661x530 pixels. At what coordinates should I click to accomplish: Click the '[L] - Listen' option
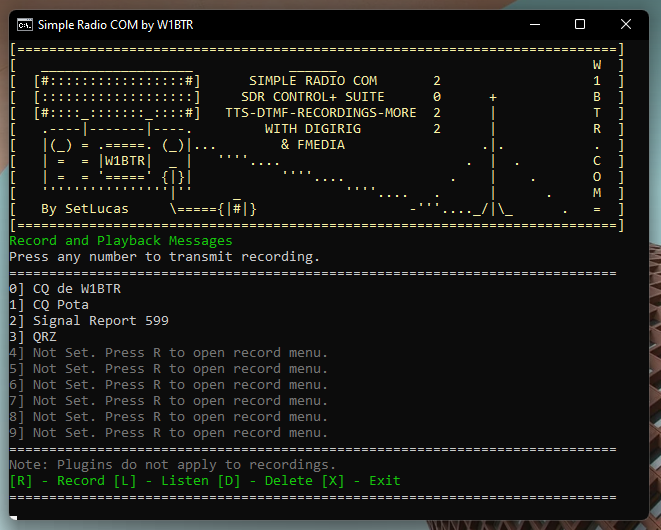pyautogui.click(x=161, y=481)
